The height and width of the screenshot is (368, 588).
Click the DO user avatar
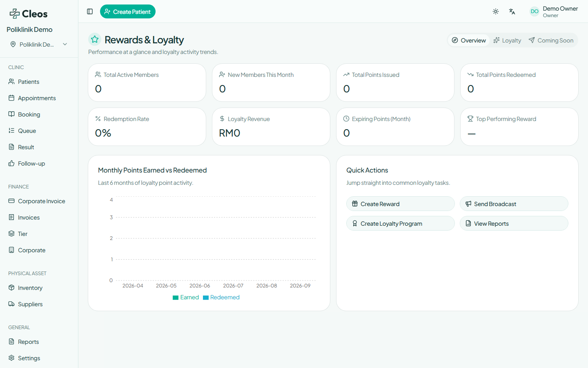tap(535, 11)
